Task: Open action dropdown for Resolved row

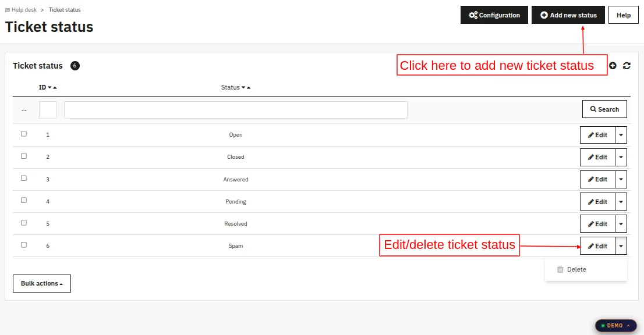Action: tap(621, 224)
